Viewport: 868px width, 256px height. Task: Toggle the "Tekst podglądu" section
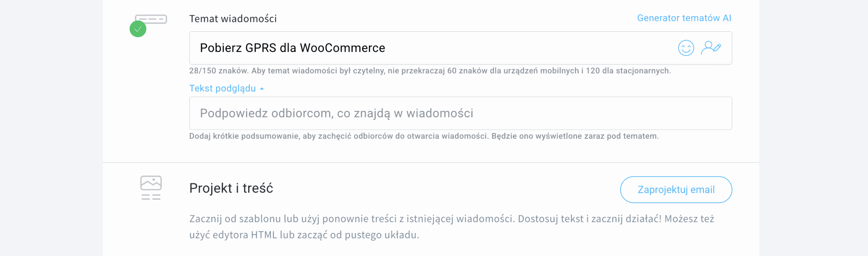point(222,88)
